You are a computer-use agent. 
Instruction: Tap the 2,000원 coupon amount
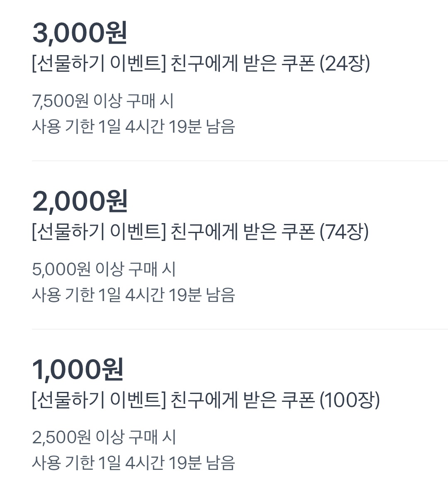(x=80, y=202)
